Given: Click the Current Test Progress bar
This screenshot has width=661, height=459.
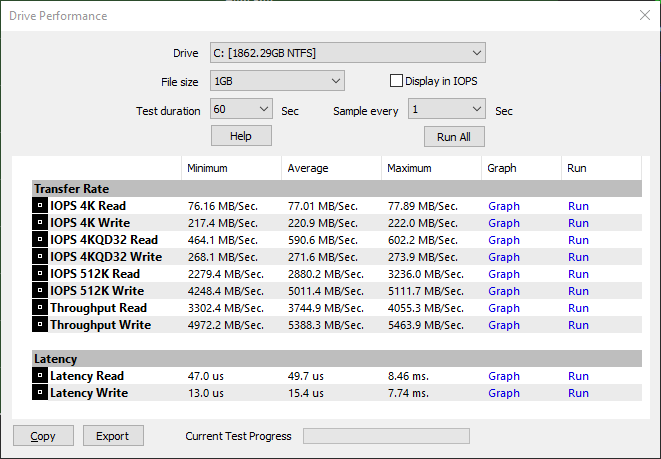Looking at the screenshot, I should click(x=386, y=436).
